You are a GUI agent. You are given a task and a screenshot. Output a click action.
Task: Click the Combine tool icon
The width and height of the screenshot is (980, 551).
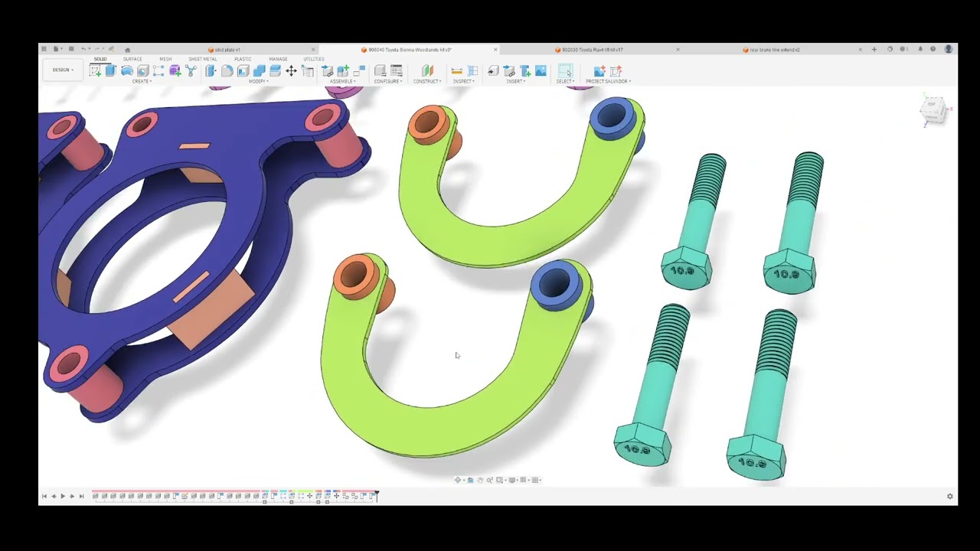coord(260,70)
